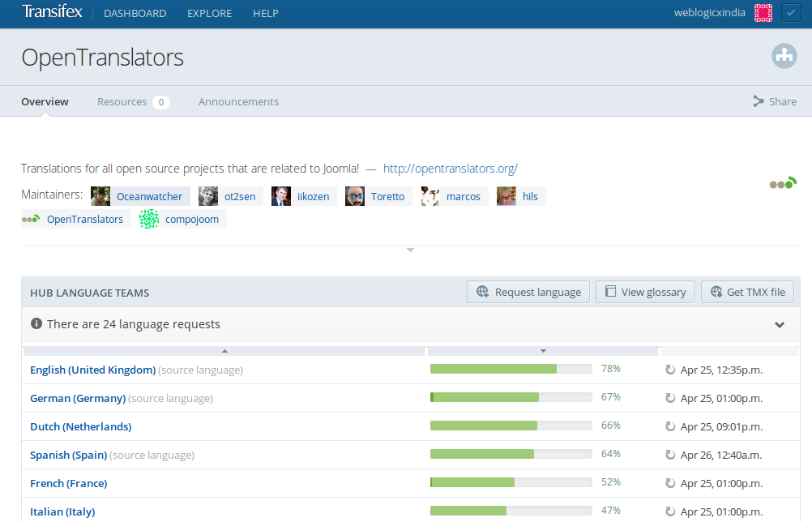
Task: Click the OpenTranslators hub round icon
Action: tap(784, 56)
